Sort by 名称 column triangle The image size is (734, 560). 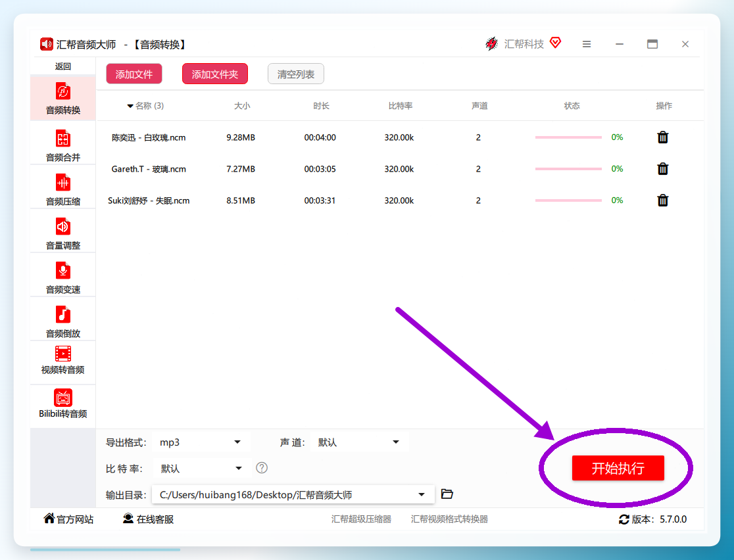(130, 106)
